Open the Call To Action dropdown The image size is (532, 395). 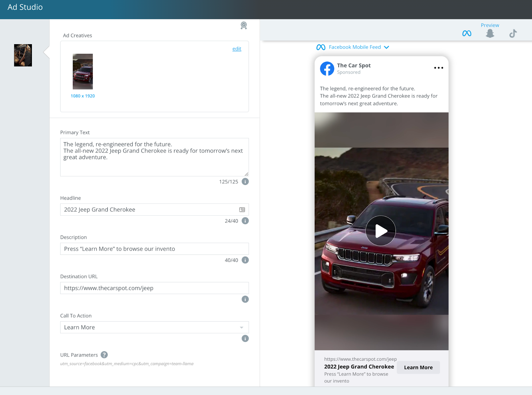pos(154,327)
